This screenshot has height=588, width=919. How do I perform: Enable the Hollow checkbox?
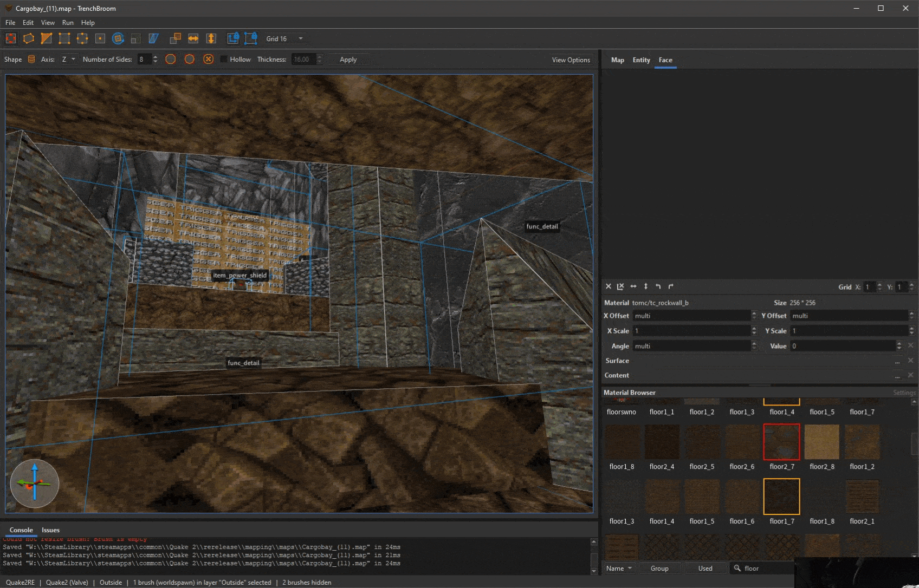tap(224, 60)
